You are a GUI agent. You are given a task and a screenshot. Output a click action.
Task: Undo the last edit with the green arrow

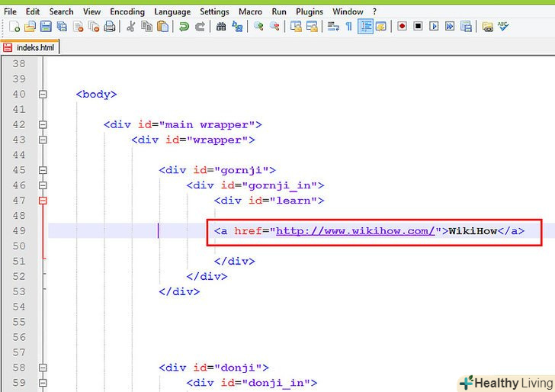184,27
